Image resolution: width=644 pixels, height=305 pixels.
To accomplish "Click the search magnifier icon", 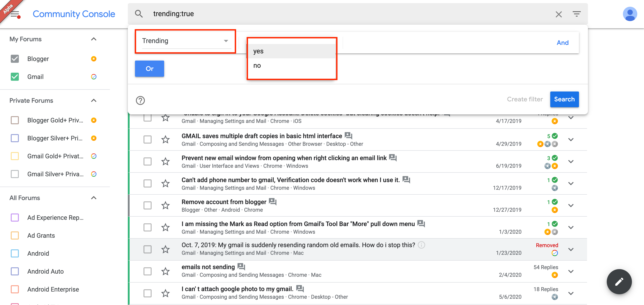I will point(139,14).
